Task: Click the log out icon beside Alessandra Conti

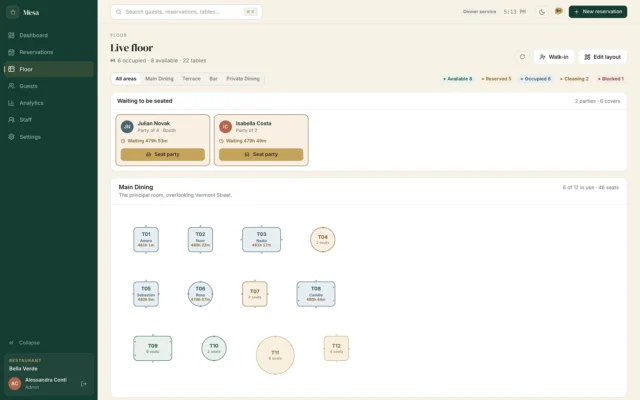Action: tap(84, 384)
